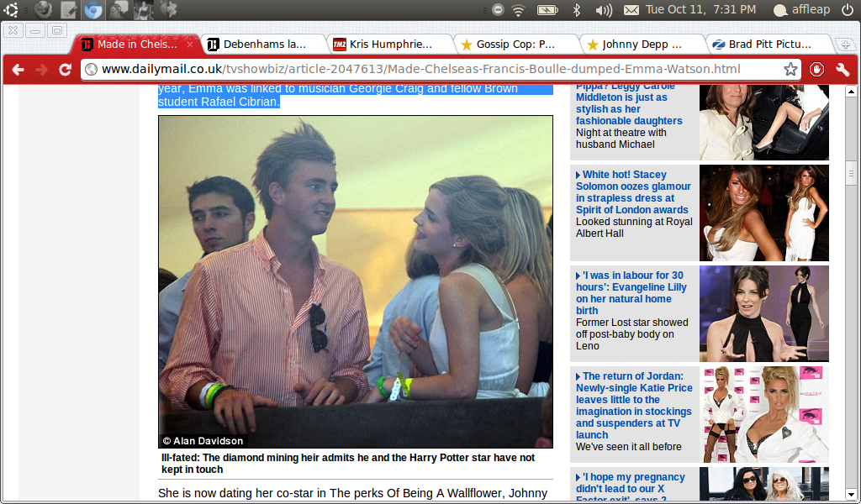Image resolution: width=861 pixels, height=504 pixels.
Task: Click the sunglasses women thumbnail at bottom
Action: [x=763, y=484]
